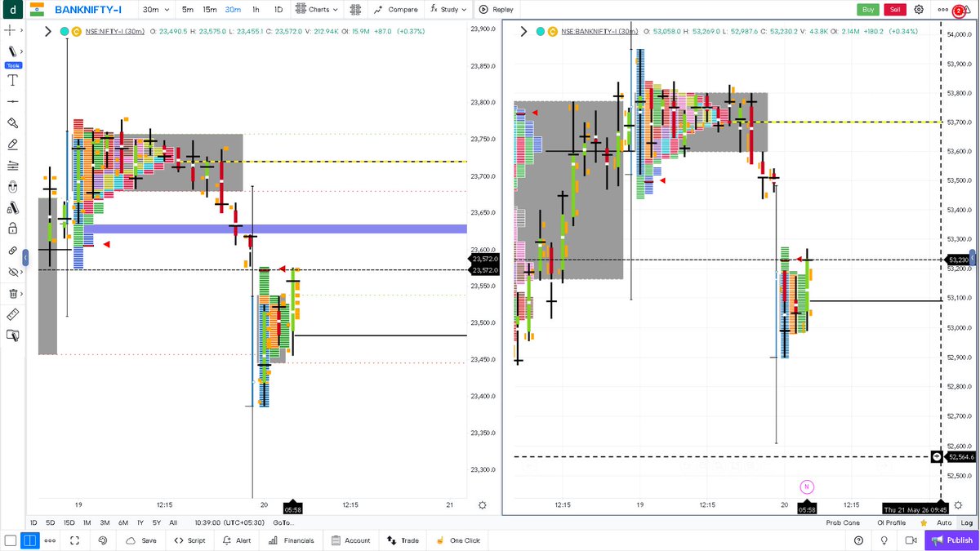Select the crosshair cursor tool
Viewport: 980px width, 551px height.
(11, 29)
